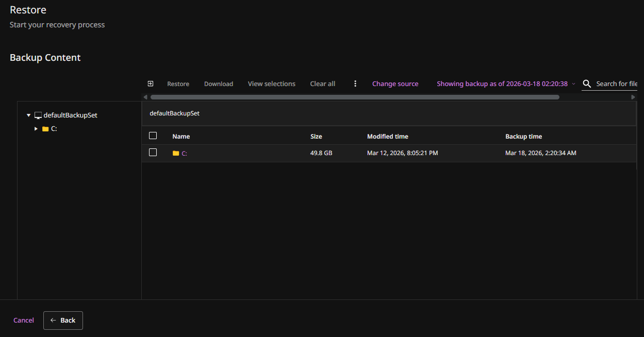
Task: Click the Change source link
Action: (x=395, y=83)
